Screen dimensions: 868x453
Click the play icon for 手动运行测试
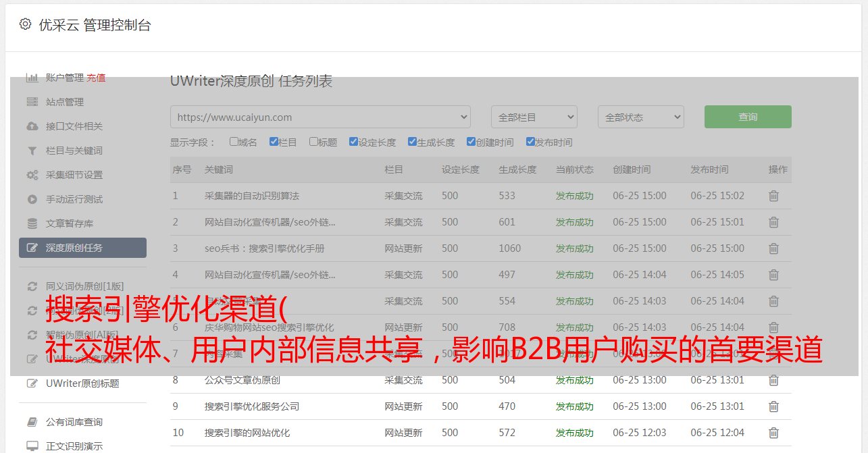point(32,199)
